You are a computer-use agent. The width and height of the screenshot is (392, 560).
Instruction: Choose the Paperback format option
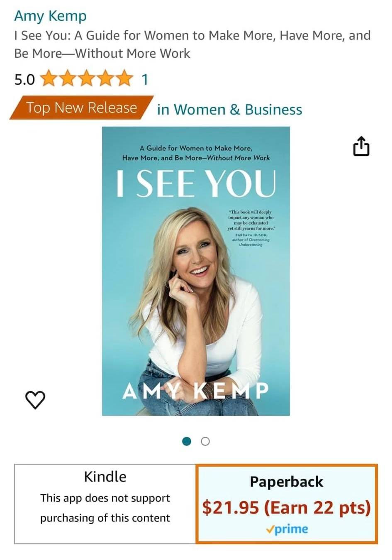(287, 504)
